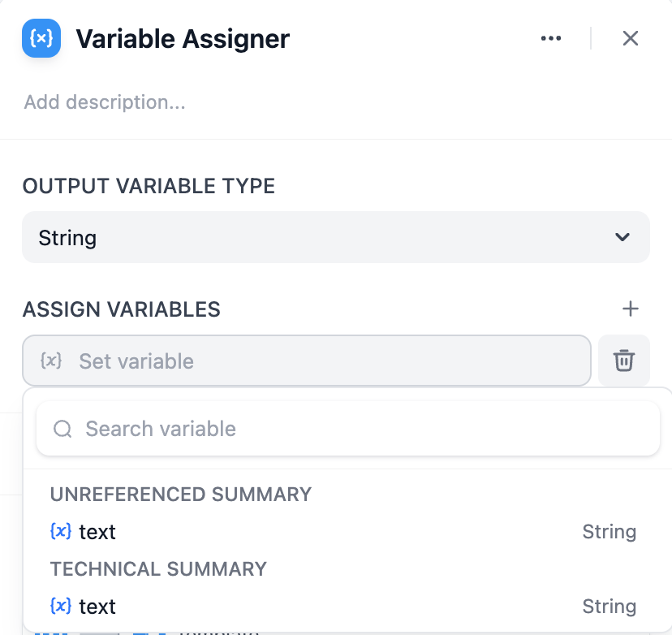Click the chevron arrow on String dropdown
Image resolution: width=672 pixels, height=635 pixels.
click(622, 238)
